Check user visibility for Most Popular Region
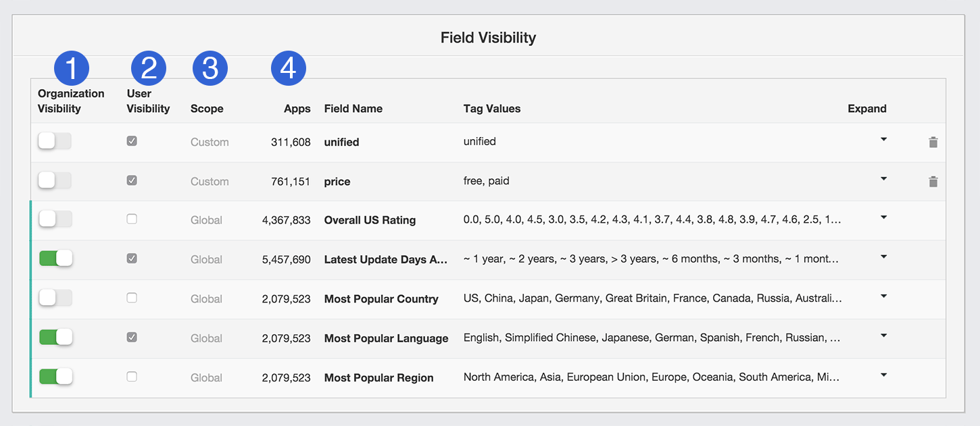This screenshot has height=426, width=980. pyautogui.click(x=132, y=377)
